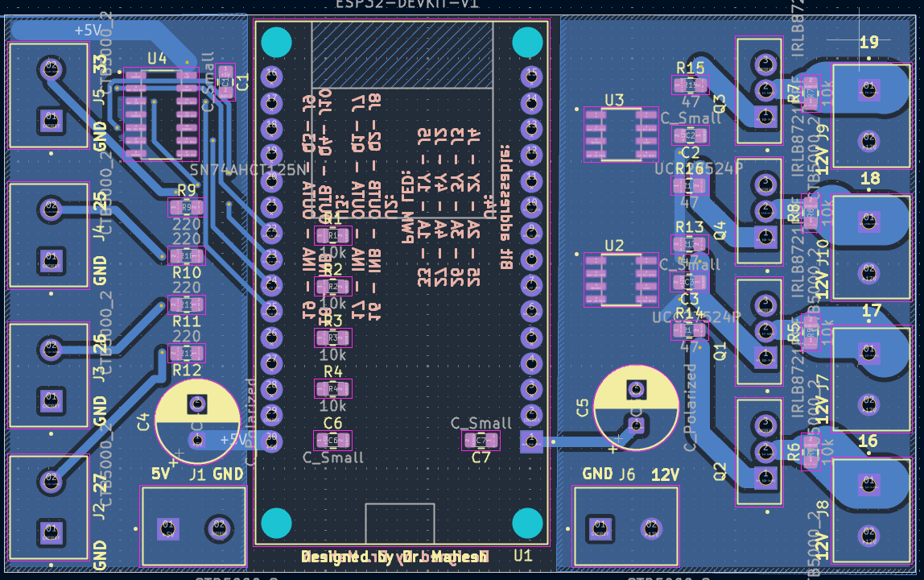Click the GND pad 02 of J1
Screen dimensions: 924x580
click(x=219, y=528)
